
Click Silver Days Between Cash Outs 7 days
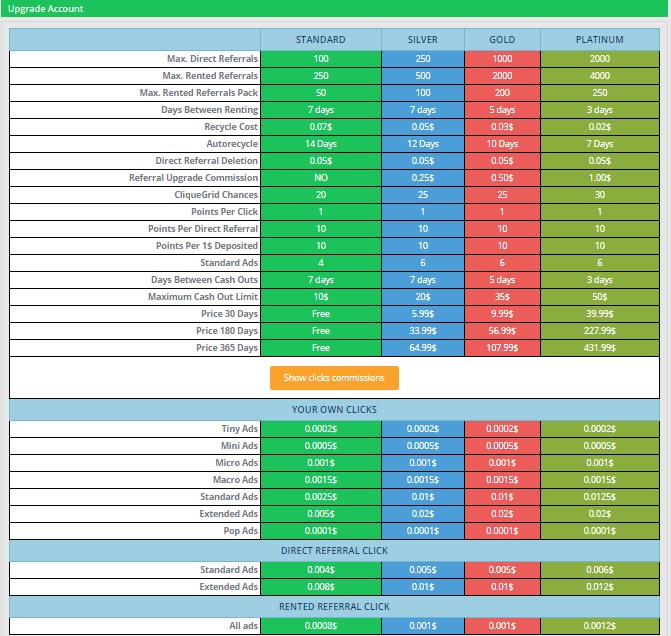click(423, 280)
